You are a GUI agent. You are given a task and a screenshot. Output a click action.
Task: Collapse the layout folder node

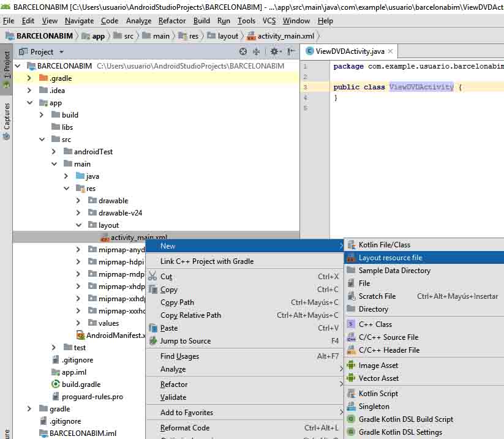(78, 225)
